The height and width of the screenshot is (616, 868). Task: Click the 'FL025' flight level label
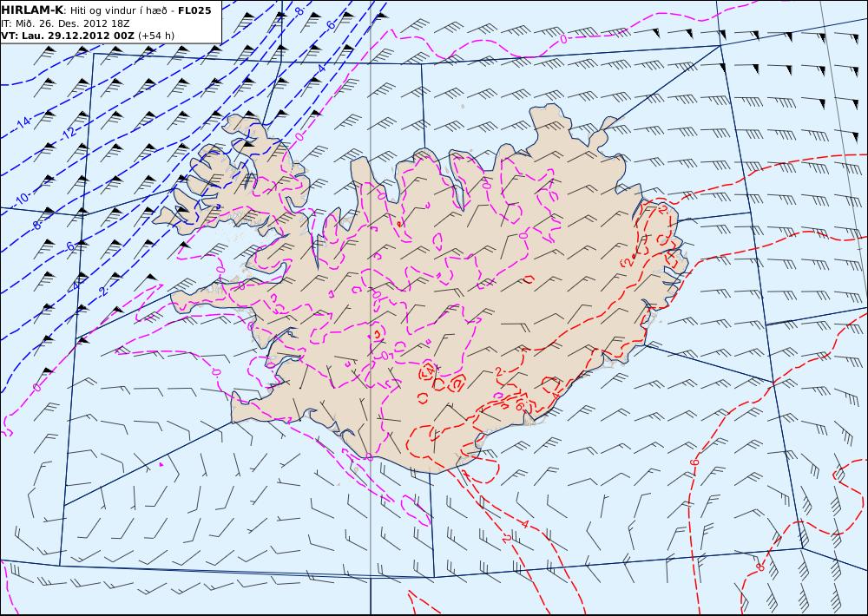(194, 10)
